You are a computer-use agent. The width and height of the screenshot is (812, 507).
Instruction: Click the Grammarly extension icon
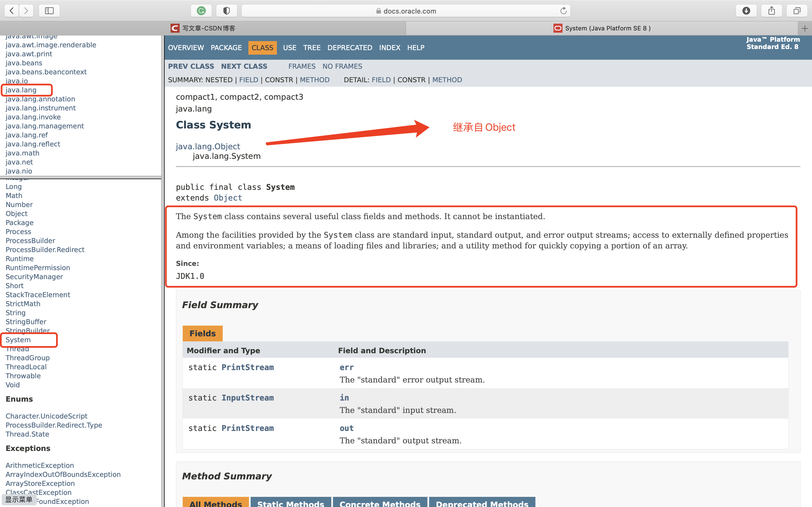[x=201, y=11]
